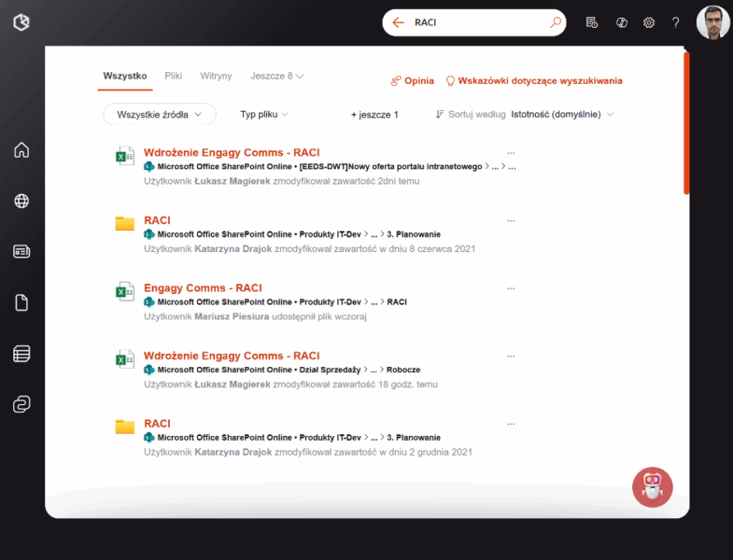Open more options for Engagy Comms - RACI
The image size is (733, 560).
tap(511, 288)
